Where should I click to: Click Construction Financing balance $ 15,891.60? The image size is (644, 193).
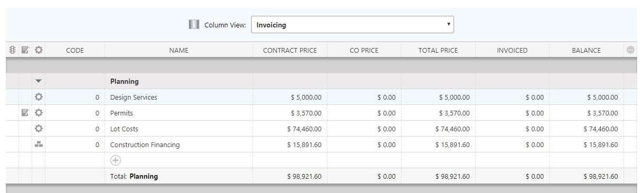click(601, 145)
